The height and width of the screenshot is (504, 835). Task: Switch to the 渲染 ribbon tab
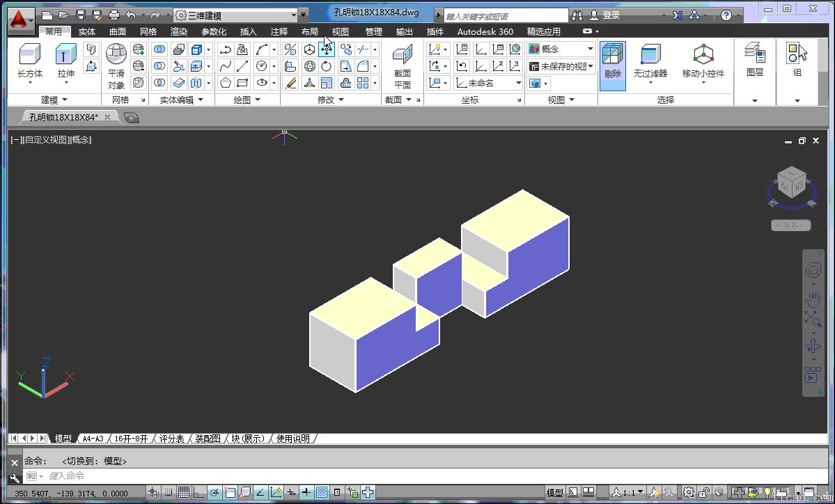pyautogui.click(x=178, y=31)
